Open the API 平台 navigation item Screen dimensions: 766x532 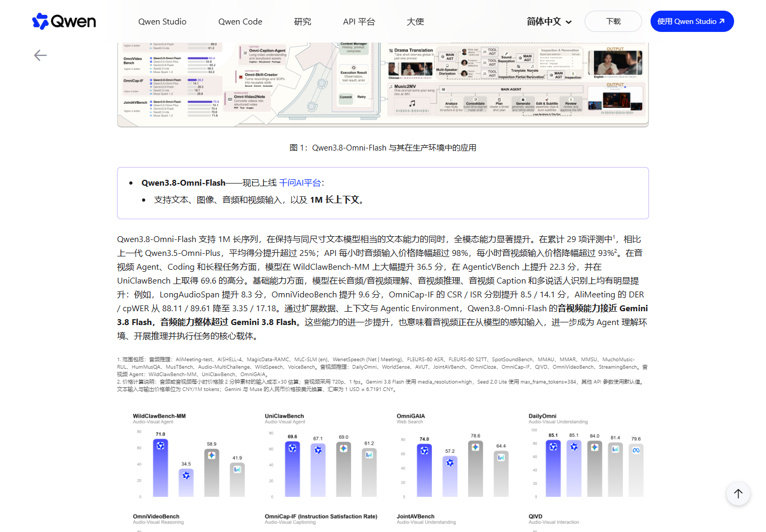359,21
